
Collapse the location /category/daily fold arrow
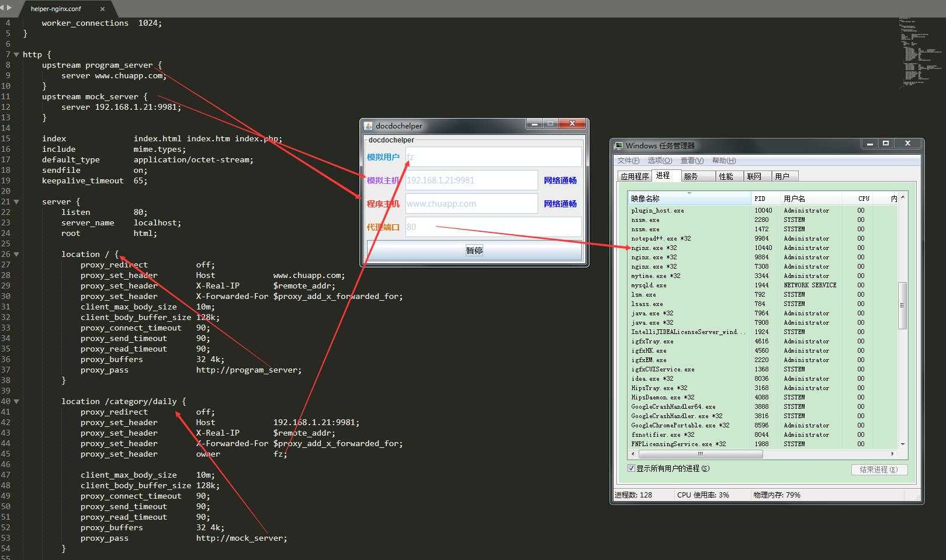click(x=16, y=401)
